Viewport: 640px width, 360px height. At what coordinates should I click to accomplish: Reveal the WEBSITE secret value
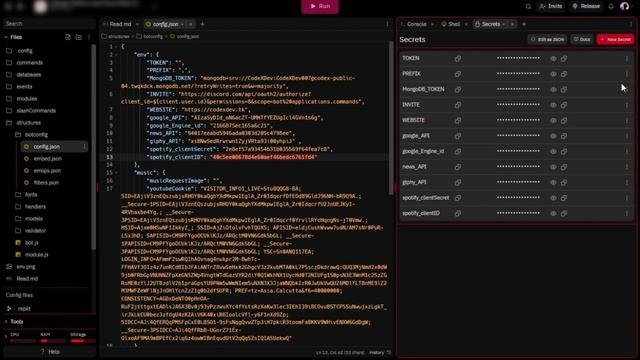pos(553,120)
